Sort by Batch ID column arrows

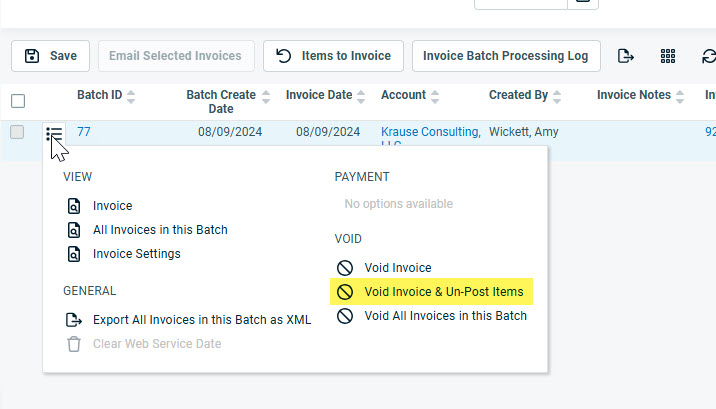pos(131,96)
